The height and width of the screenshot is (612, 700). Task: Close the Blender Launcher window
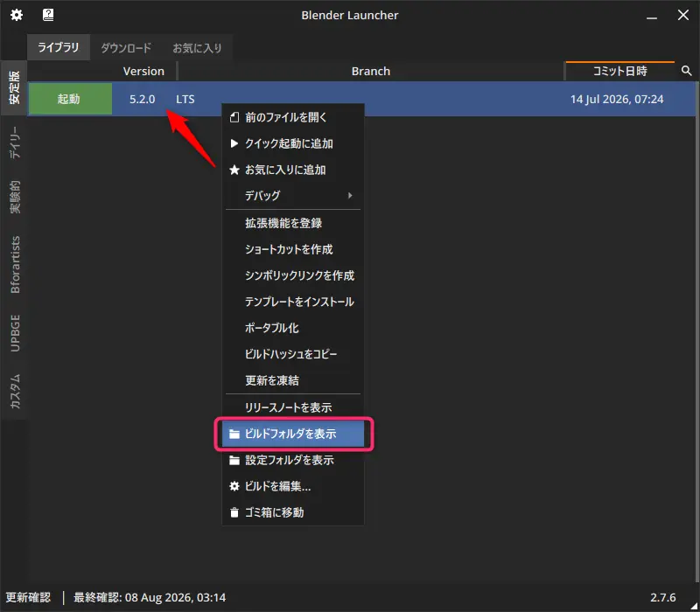[x=683, y=15]
